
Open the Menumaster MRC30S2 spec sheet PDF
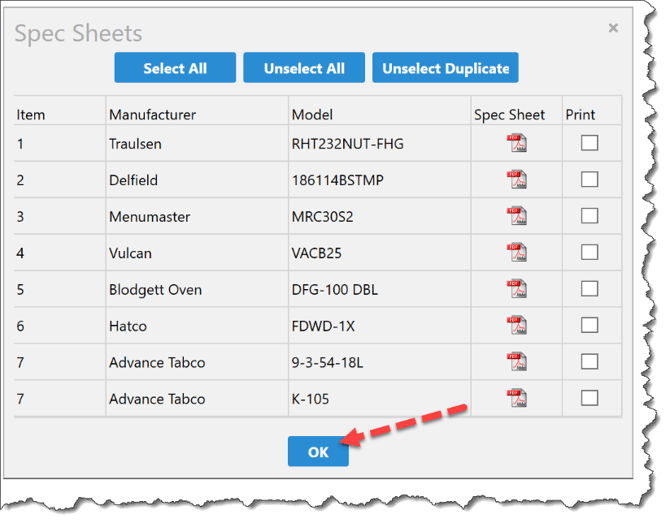click(x=517, y=216)
